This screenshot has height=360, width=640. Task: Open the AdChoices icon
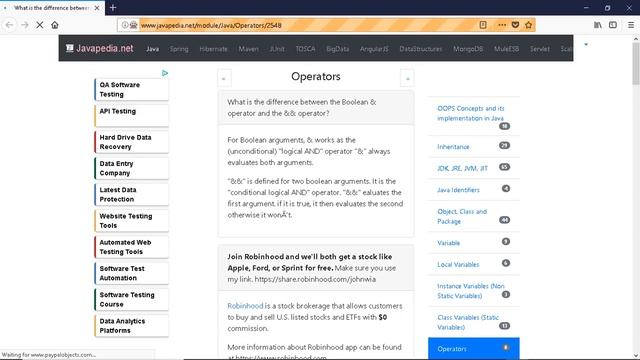coord(165,73)
